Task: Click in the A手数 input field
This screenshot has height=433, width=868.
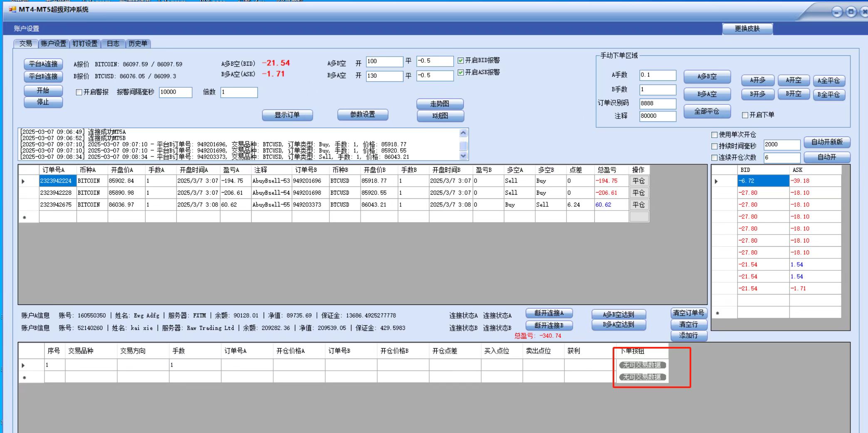Action: [657, 75]
